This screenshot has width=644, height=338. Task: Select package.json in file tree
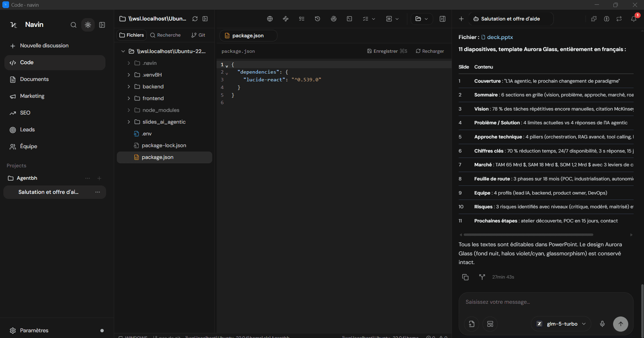[x=165, y=157]
